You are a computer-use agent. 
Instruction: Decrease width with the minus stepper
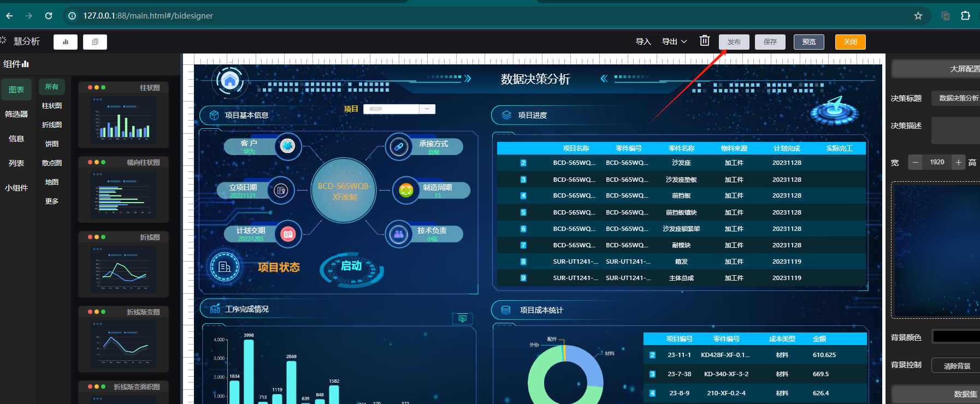916,162
